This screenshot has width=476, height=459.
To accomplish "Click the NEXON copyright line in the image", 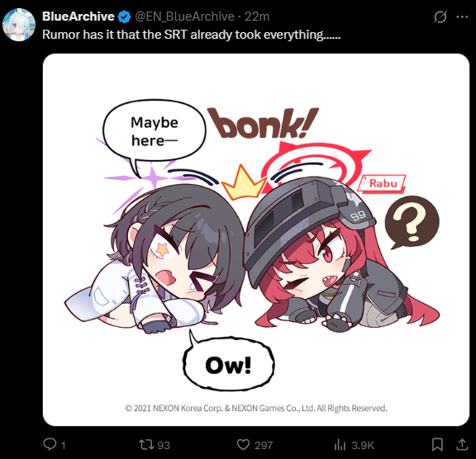I will coord(256,408).
